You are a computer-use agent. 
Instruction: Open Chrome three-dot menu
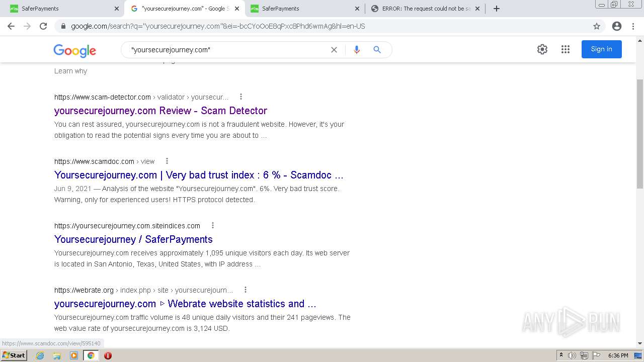(x=633, y=26)
